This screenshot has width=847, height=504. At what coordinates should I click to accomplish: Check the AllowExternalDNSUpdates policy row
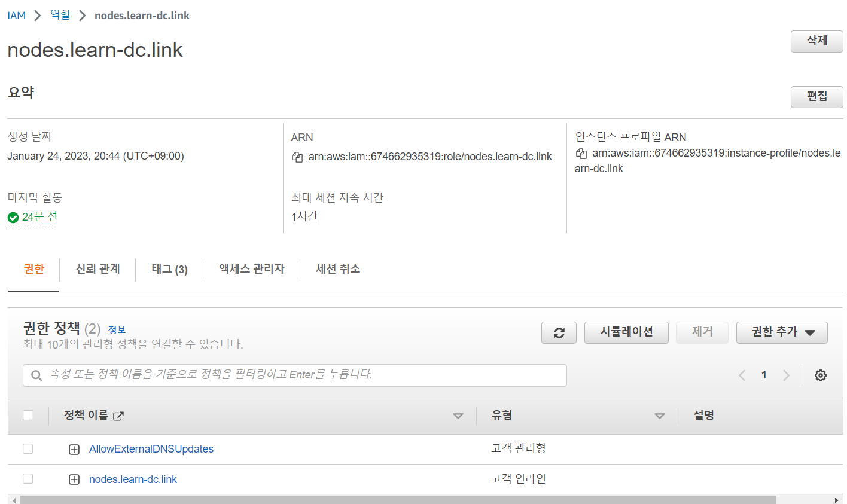tap(28, 448)
